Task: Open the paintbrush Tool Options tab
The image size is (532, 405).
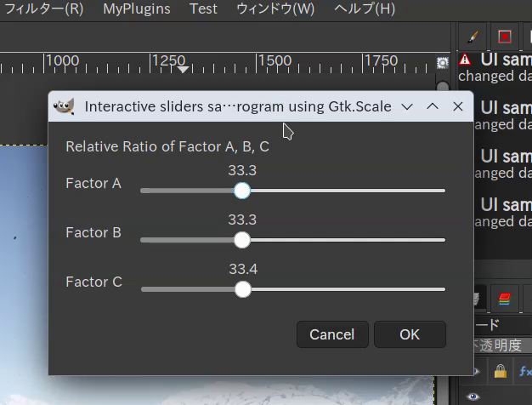Action: 473,37
